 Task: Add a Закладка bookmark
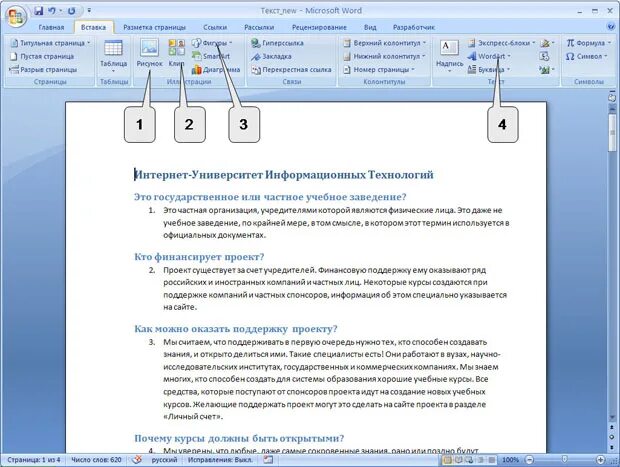pyautogui.click(x=271, y=56)
